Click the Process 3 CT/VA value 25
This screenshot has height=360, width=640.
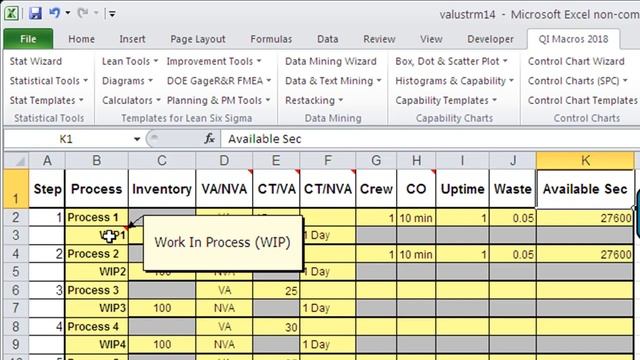tap(276, 290)
